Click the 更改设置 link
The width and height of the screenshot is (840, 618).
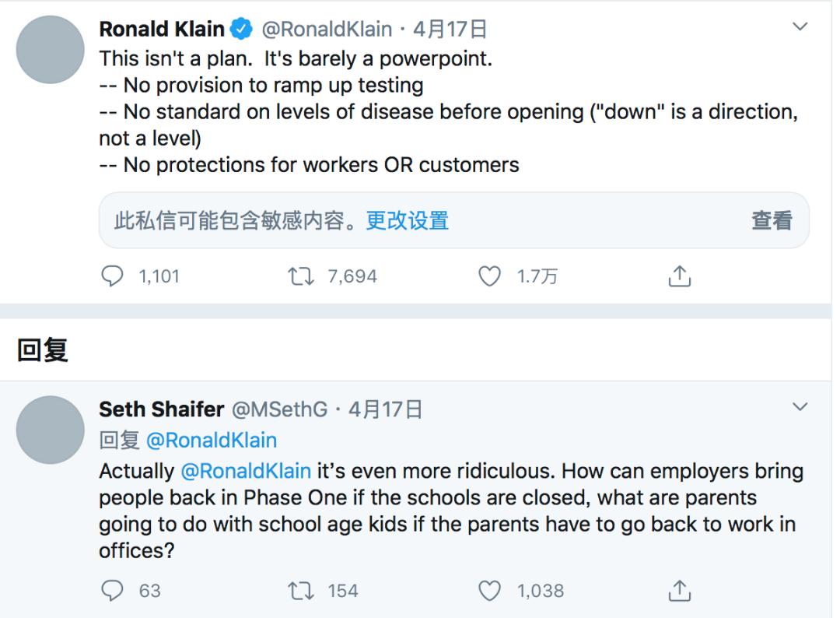[x=407, y=221]
